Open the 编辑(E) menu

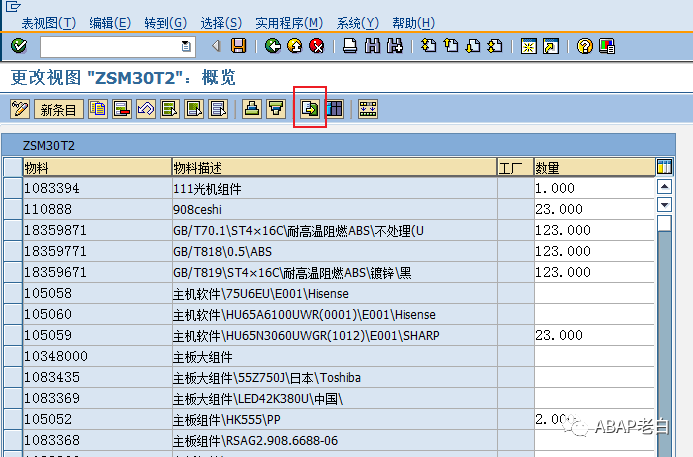pyautogui.click(x=110, y=23)
